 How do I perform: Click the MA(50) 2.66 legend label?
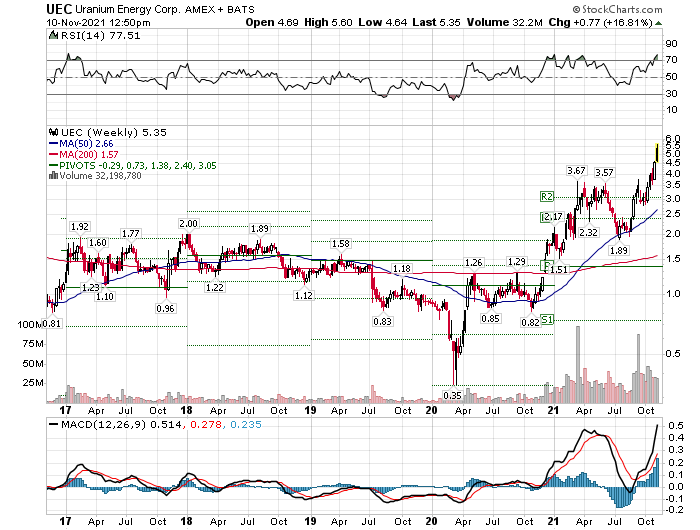pos(86,144)
